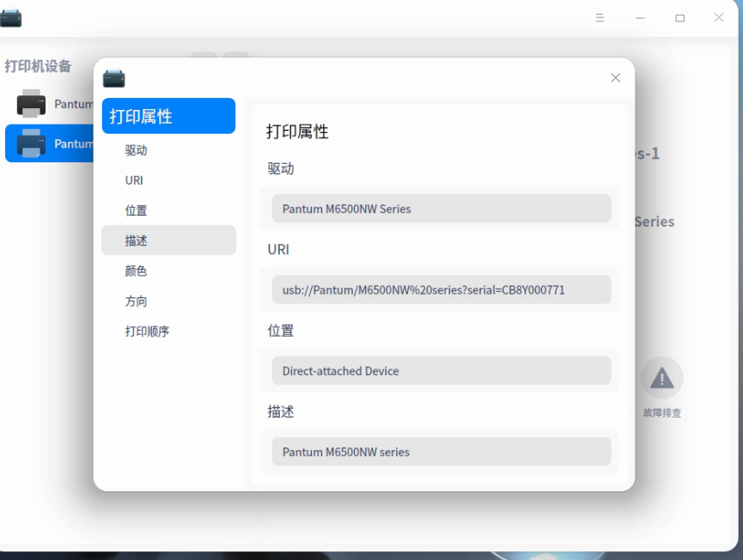Image resolution: width=743 pixels, height=560 pixels.
Task: Jump to 打印顺序 section in sidebar
Action: tap(168, 332)
